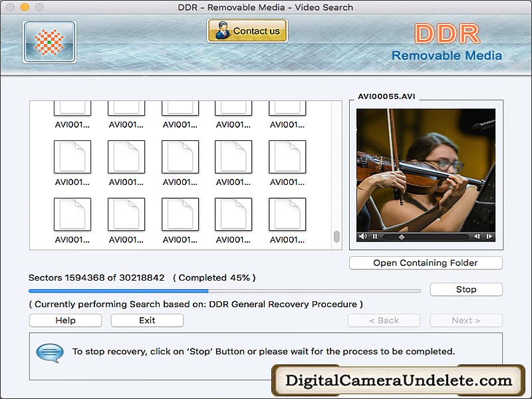Select first file icon in middle row
The width and height of the screenshot is (532, 399).
click(x=72, y=157)
